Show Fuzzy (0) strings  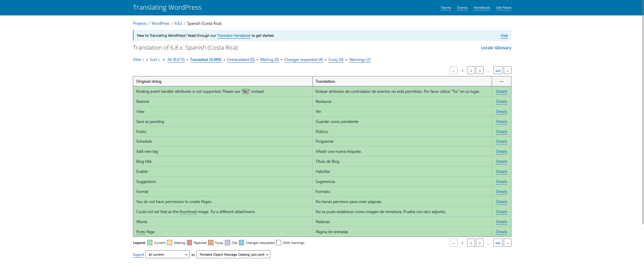pyautogui.click(x=336, y=60)
